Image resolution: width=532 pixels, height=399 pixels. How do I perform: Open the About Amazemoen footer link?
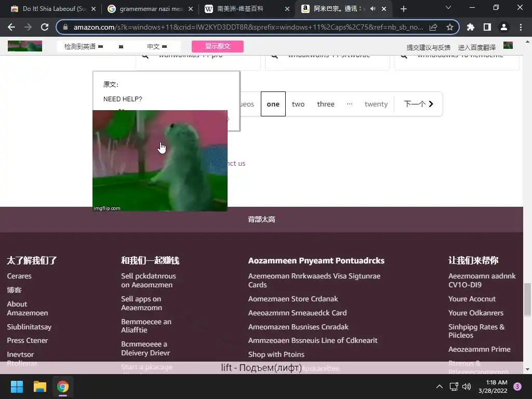coord(28,309)
